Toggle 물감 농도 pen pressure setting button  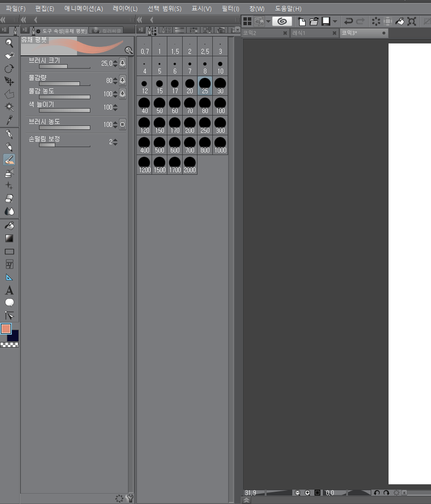point(122,93)
